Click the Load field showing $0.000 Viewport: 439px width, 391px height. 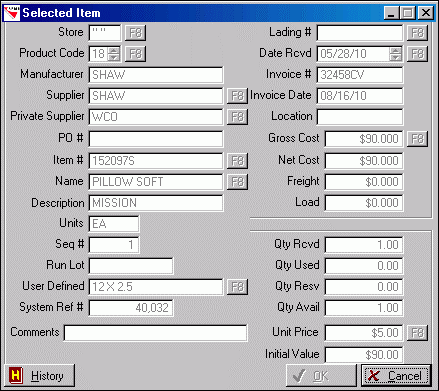tap(364, 203)
